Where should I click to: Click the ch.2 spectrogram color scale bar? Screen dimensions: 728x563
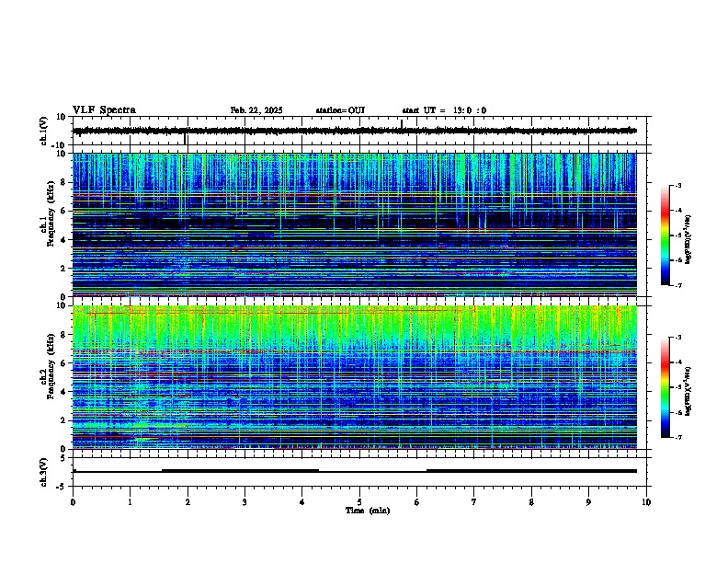click(x=665, y=387)
